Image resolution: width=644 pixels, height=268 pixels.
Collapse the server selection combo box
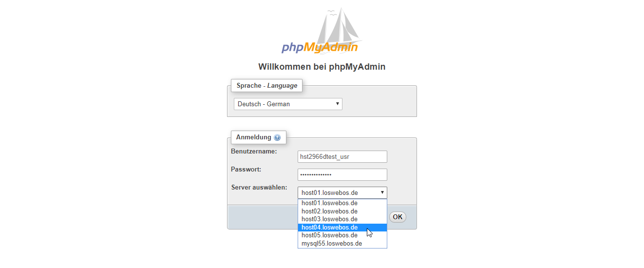342,192
